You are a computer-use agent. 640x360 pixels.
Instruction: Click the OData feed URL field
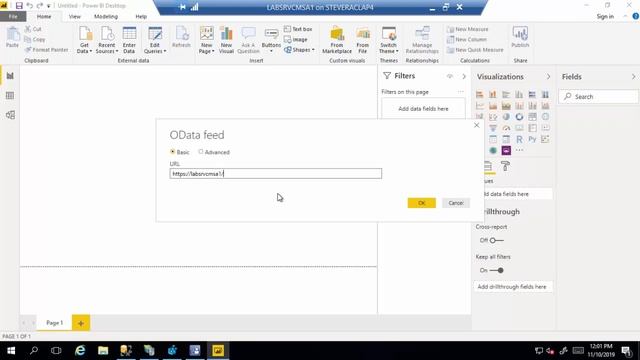coord(276,173)
